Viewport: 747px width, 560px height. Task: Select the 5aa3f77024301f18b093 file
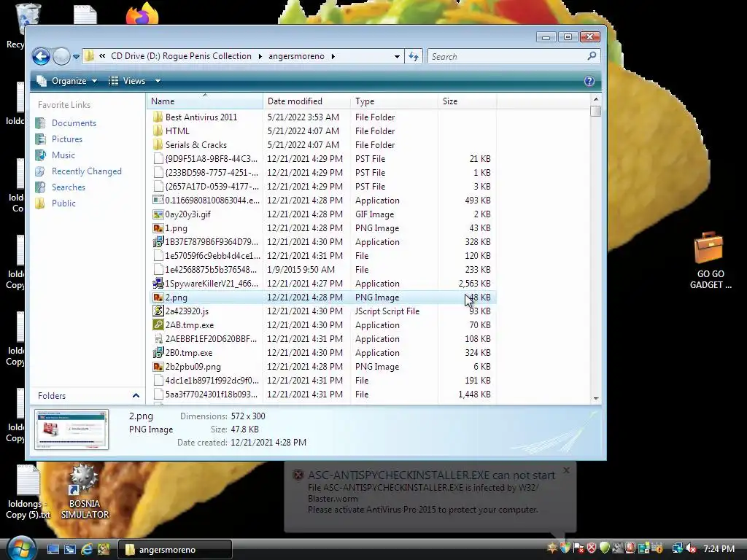[x=211, y=394]
